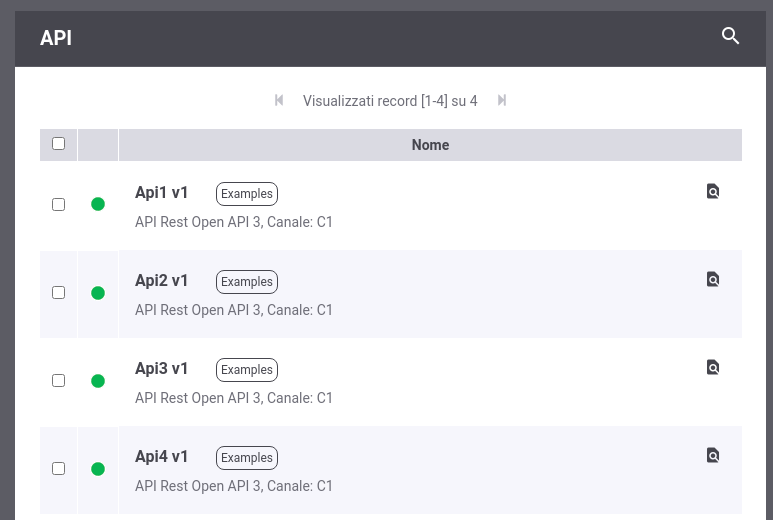Open the Api4 v1 entry
The image size is (773, 520).
162,457
